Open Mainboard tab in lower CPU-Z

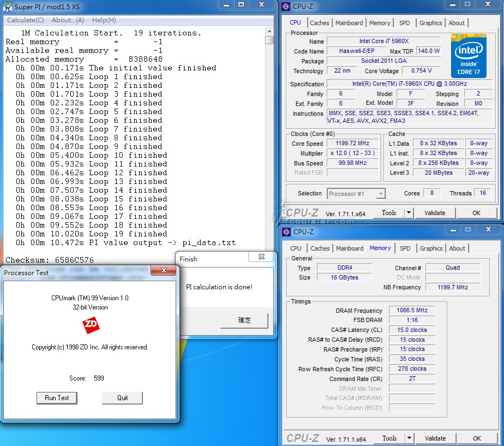(x=350, y=248)
